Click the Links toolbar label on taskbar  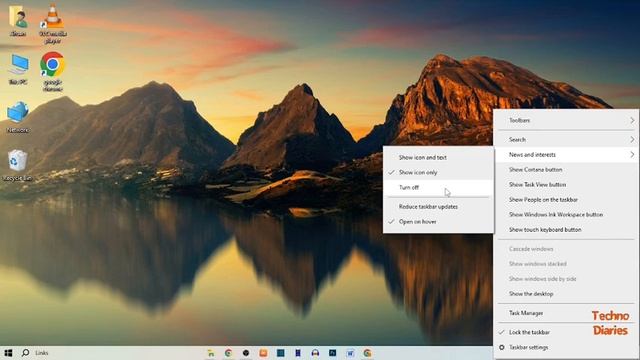pos(42,353)
